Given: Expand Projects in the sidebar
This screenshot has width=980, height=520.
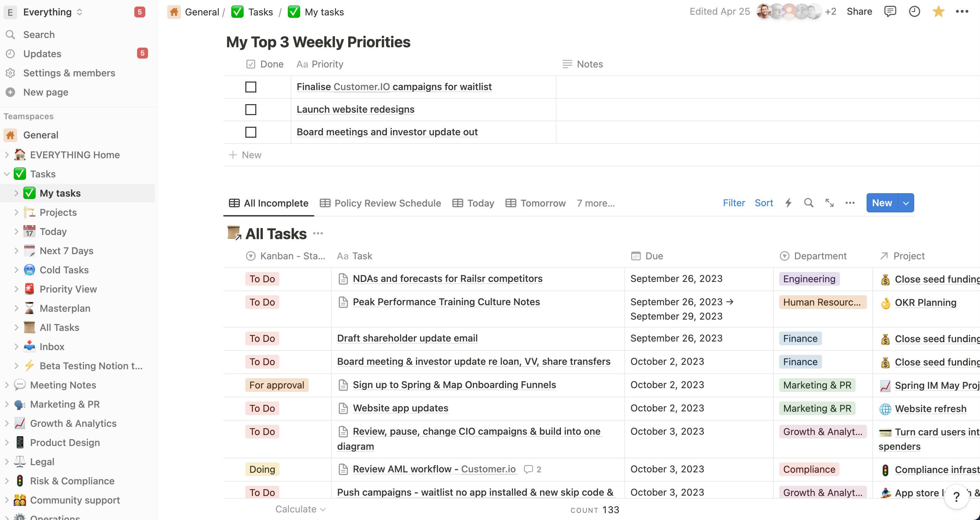Looking at the screenshot, I should 16,212.
